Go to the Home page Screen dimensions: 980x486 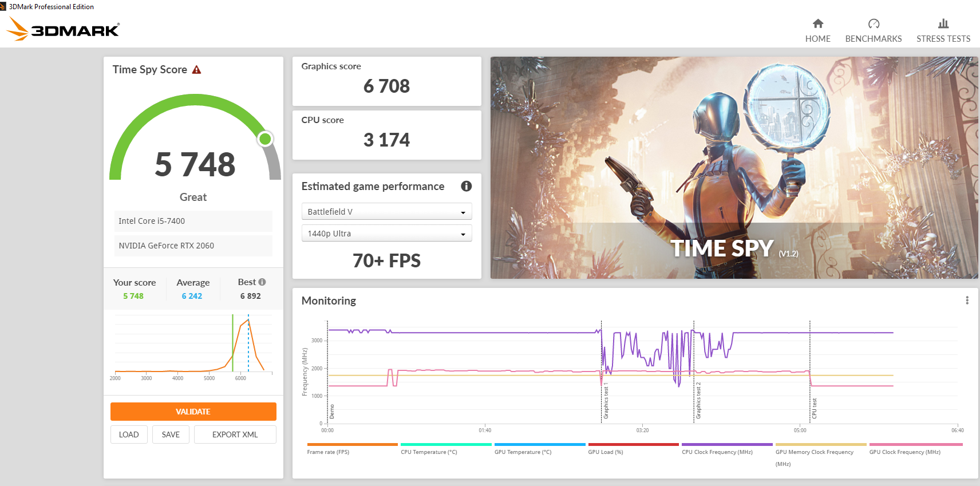[817, 30]
